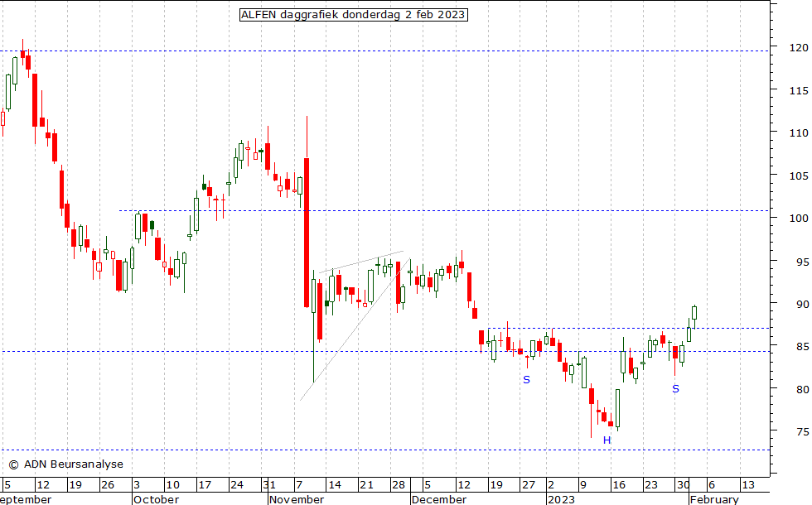This screenshot has width=812, height=505.
Task: Select the February month label
Action: (714, 499)
